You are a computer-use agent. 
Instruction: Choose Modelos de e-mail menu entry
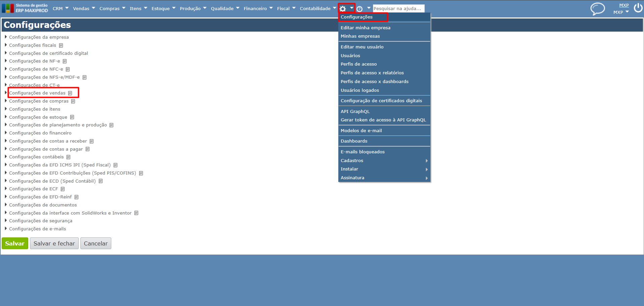point(361,130)
